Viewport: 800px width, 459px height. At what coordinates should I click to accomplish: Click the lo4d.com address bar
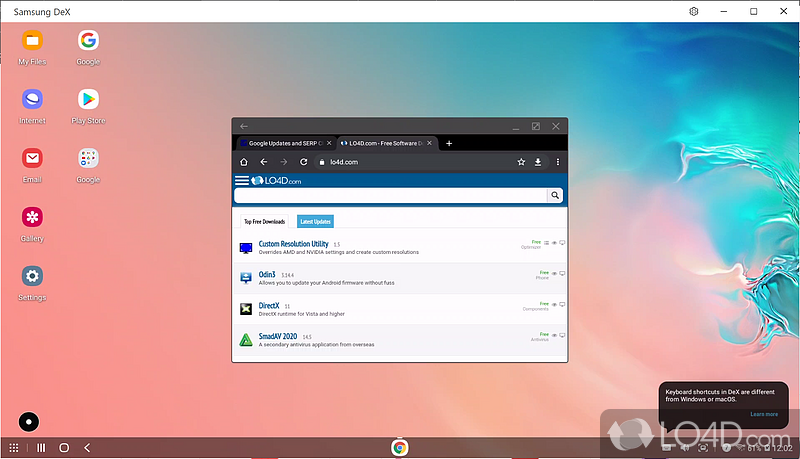point(416,162)
